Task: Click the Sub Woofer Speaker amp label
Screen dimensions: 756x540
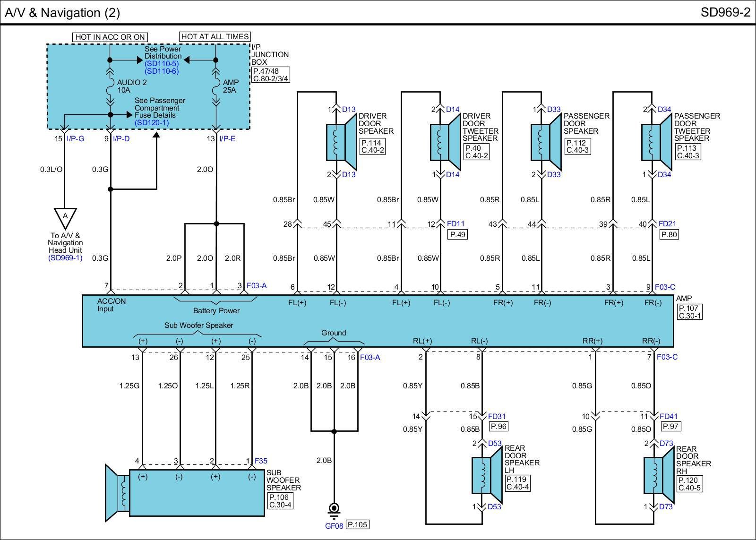Action: [198, 325]
